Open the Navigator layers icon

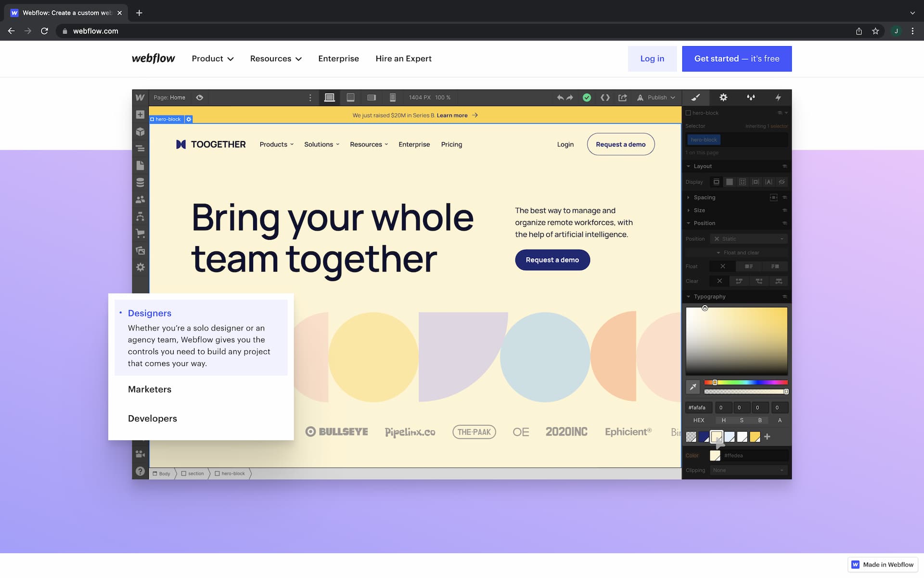[x=140, y=148]
